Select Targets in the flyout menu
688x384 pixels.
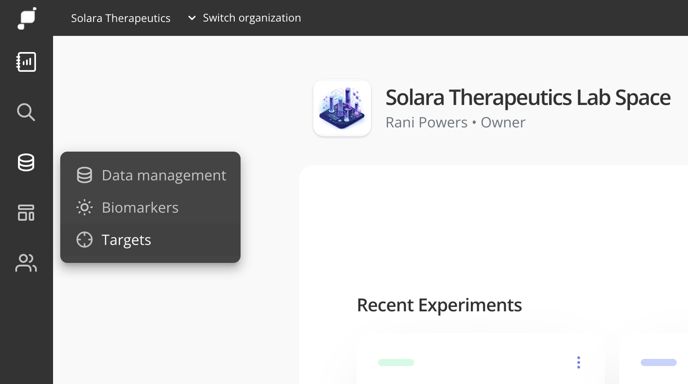(x=150, y=240)
